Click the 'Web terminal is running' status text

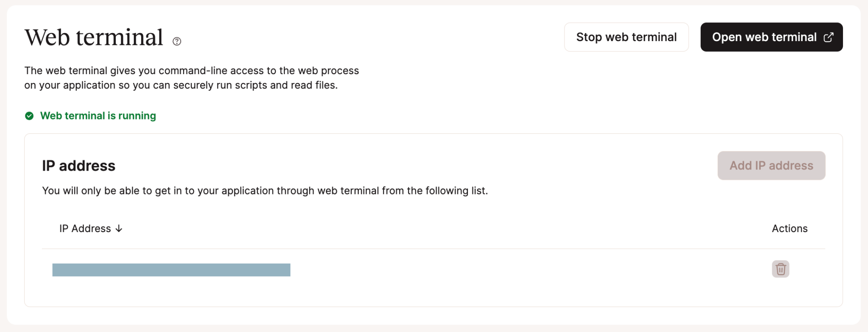98,116
